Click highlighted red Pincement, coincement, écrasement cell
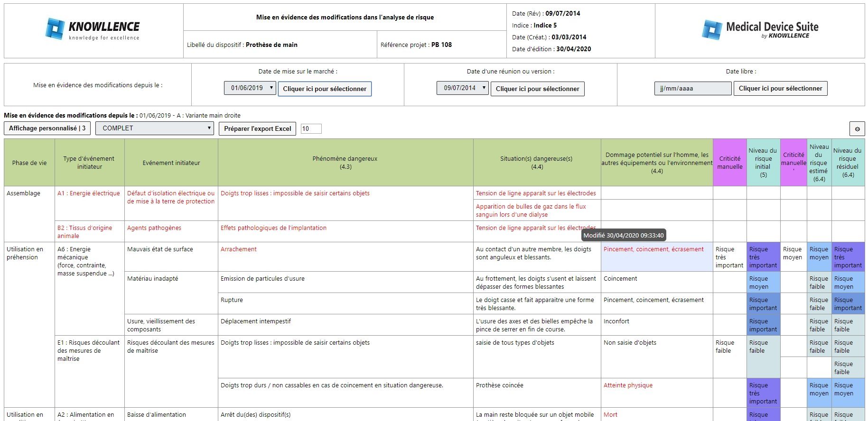Viewport: 868px width, 421px height. click(x=657, y=256)
